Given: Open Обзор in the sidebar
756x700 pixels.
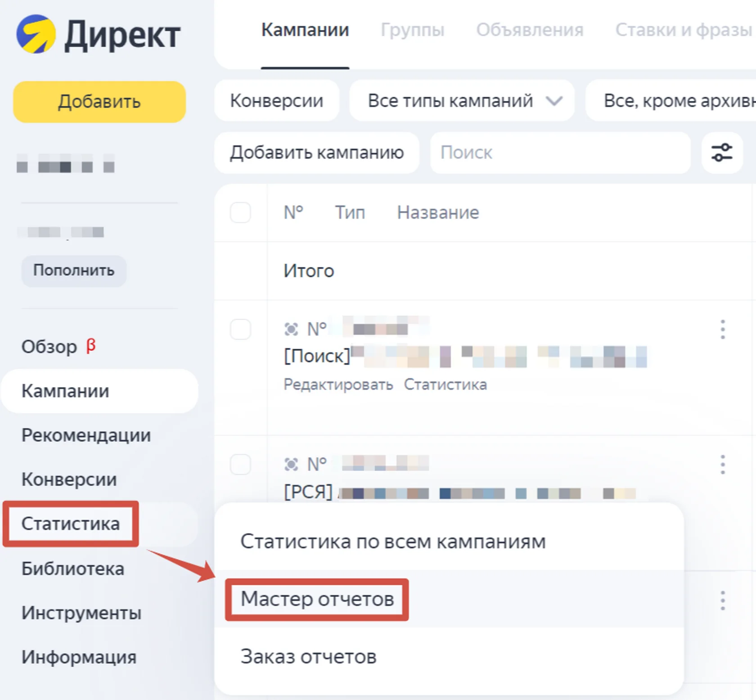Looking at the screenshot, I should [49, 347].
